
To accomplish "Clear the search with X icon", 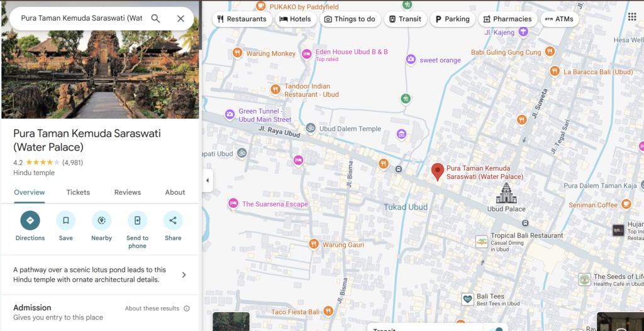I will pos(180,18).
